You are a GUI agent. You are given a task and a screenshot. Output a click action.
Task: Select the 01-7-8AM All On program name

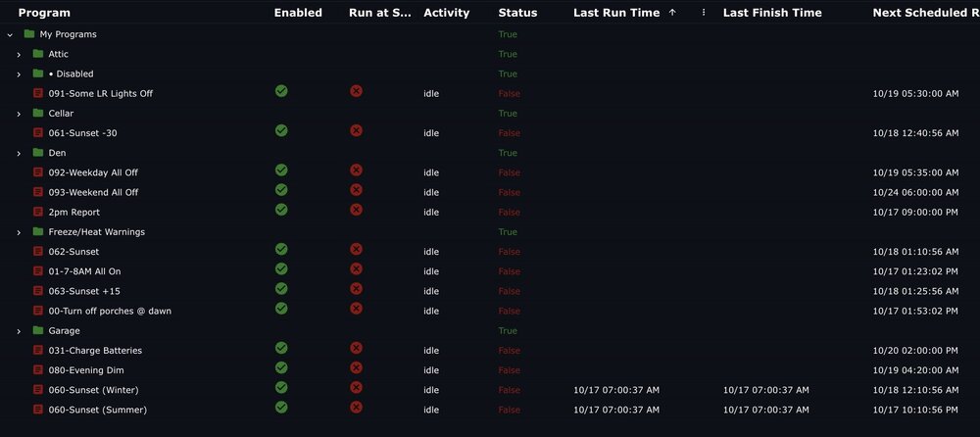click(85, 271)
